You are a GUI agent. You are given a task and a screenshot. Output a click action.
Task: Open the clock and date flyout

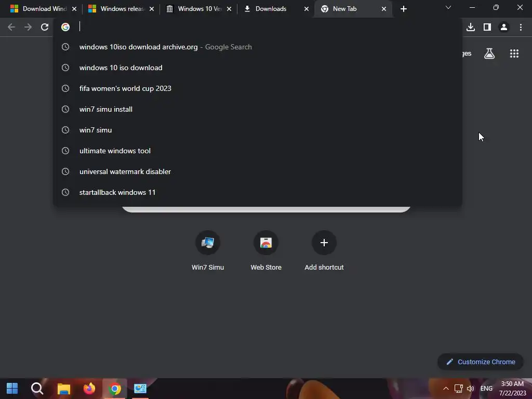point(512,389)
